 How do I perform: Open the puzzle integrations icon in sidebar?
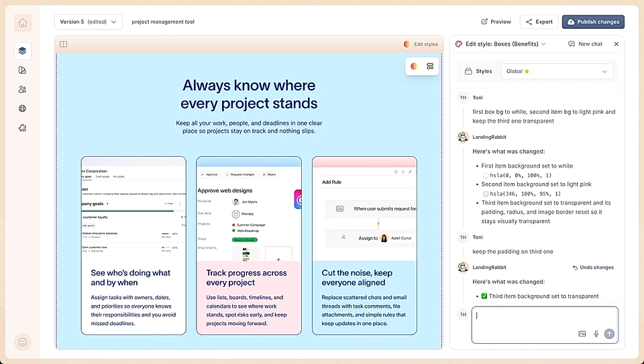point(23,128)
